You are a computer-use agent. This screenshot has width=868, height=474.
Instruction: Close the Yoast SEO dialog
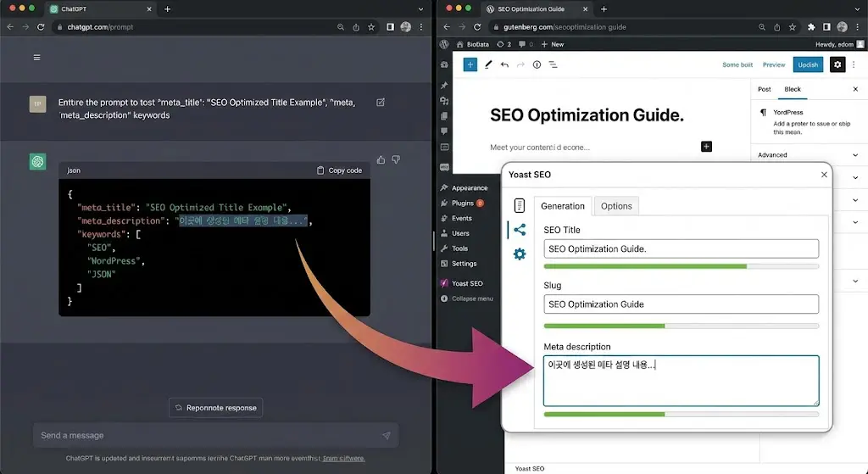point(824,175)
